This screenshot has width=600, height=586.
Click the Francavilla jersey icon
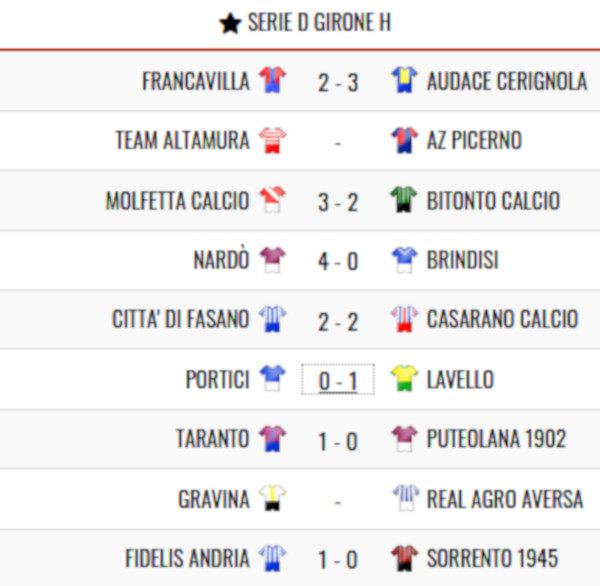(272, 80)
